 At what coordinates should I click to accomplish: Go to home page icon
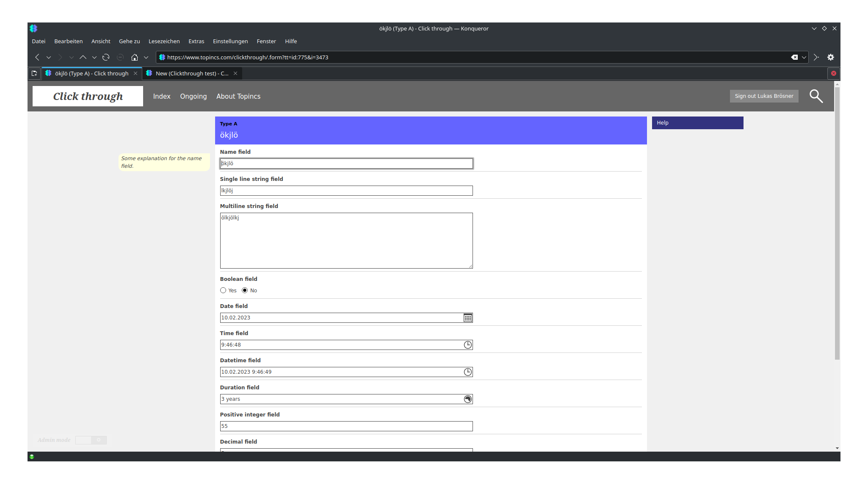click(135, 57)
